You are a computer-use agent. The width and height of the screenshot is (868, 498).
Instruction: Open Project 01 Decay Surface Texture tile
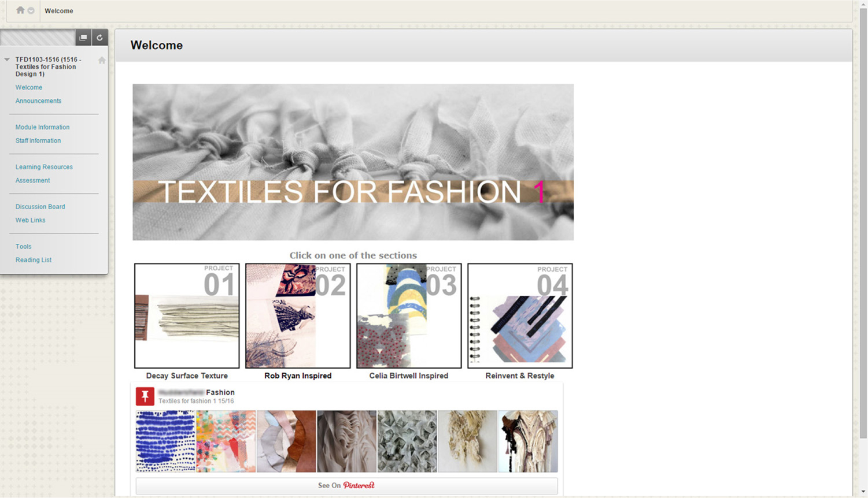click(187, 316)
